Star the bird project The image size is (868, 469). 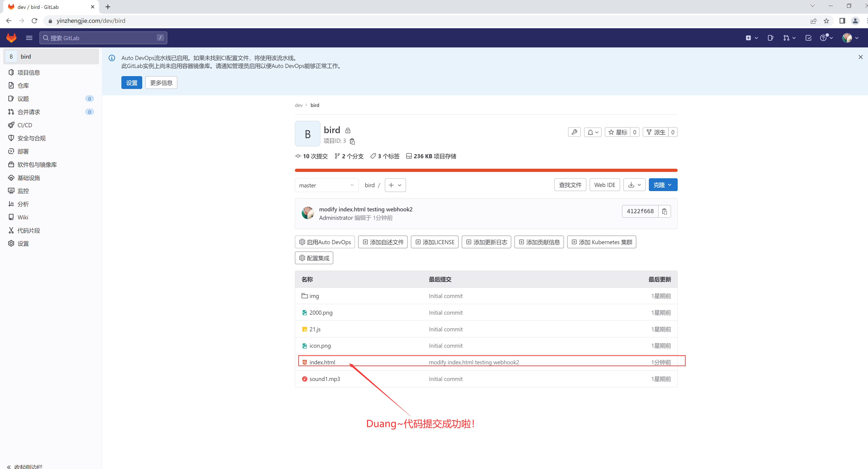617,132
